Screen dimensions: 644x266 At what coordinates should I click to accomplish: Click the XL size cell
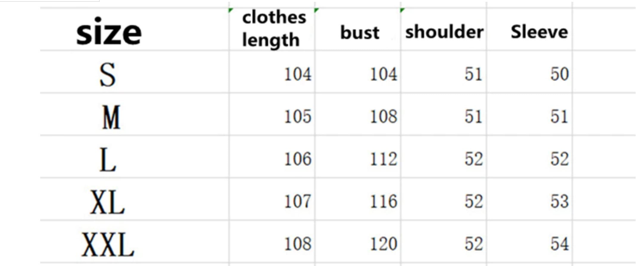click(x=107, y=202)
